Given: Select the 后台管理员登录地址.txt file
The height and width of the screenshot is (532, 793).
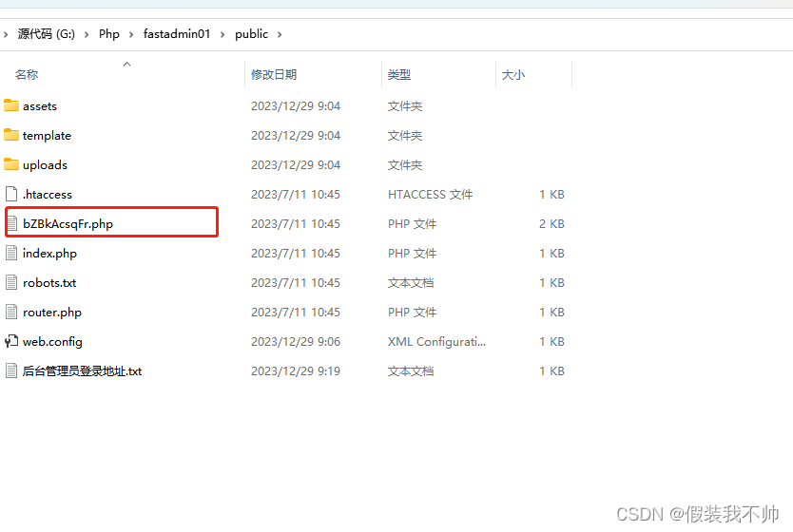Looking at the screenshot, I should point(82,370).
